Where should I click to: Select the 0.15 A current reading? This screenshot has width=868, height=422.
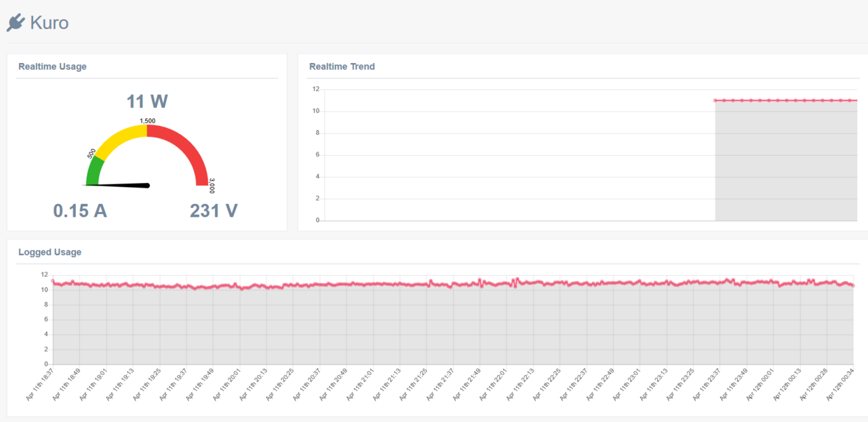coord(80,211)
